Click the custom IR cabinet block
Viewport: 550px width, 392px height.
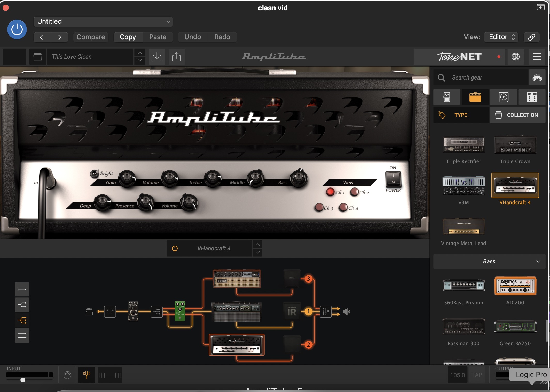pyautogui.click(x=292, y=311)
